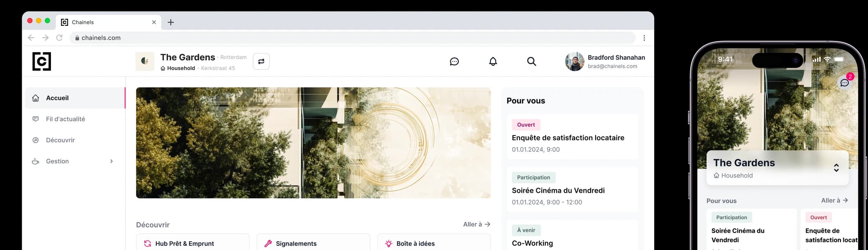Click the Household label on the phone

[737, 176]
